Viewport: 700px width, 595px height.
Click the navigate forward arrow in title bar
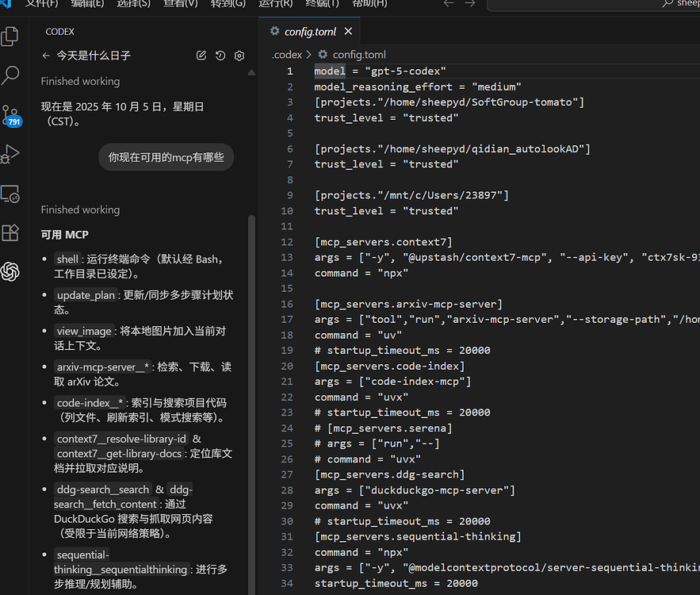[469, 4]
